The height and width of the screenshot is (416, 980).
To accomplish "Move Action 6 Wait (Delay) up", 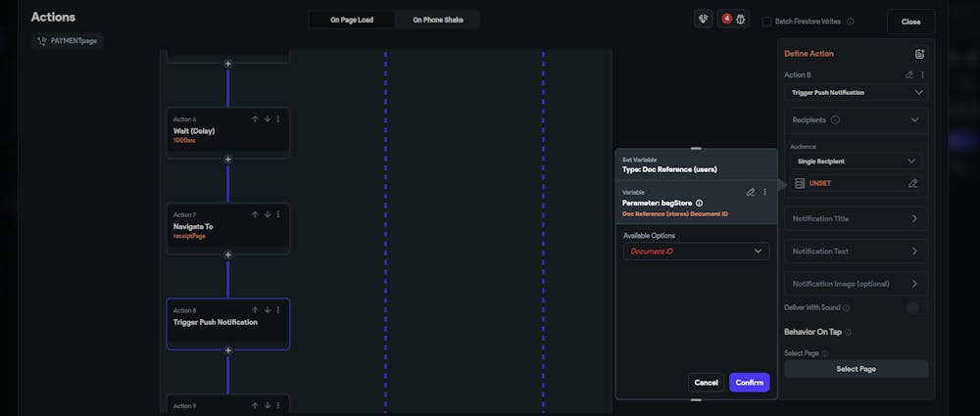I will click(x=255, y=118).
